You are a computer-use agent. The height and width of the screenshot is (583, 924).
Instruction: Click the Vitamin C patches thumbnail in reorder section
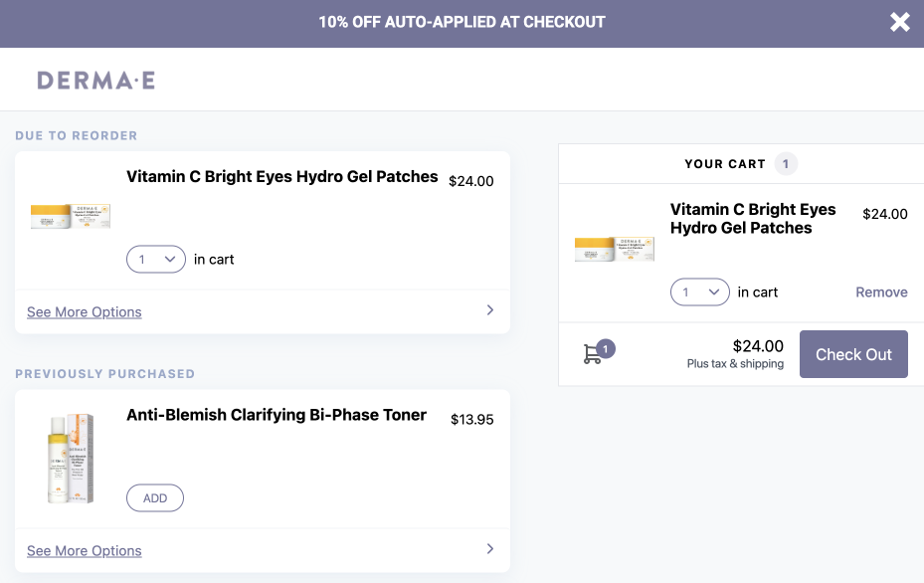click(x=70, y=216)
